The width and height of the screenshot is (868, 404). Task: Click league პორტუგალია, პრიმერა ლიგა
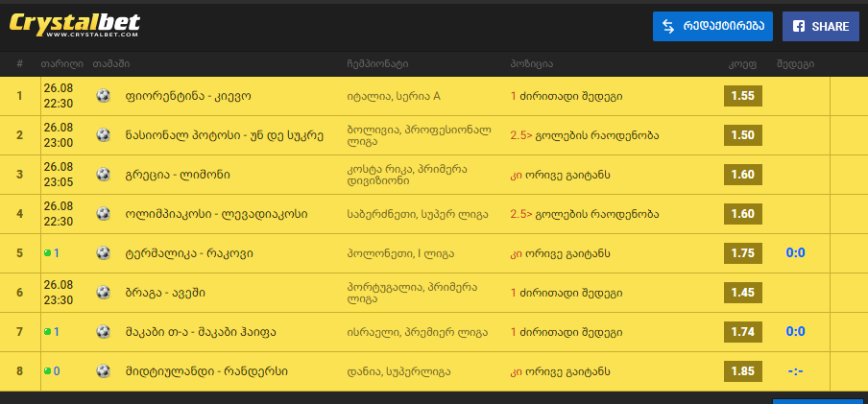click(412, 293)
